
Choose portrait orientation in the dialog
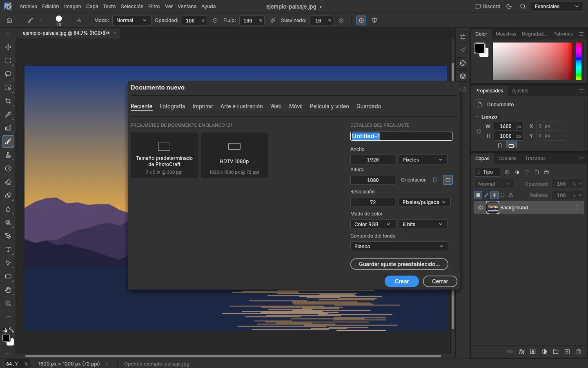coord(435,180)
